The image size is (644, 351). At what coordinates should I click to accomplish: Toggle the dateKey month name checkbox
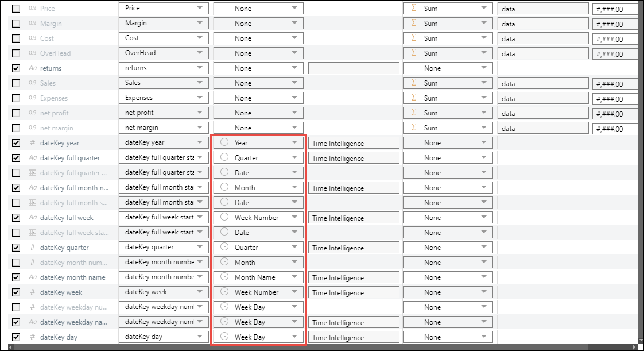pyautogui.click(x=16, y=277)
